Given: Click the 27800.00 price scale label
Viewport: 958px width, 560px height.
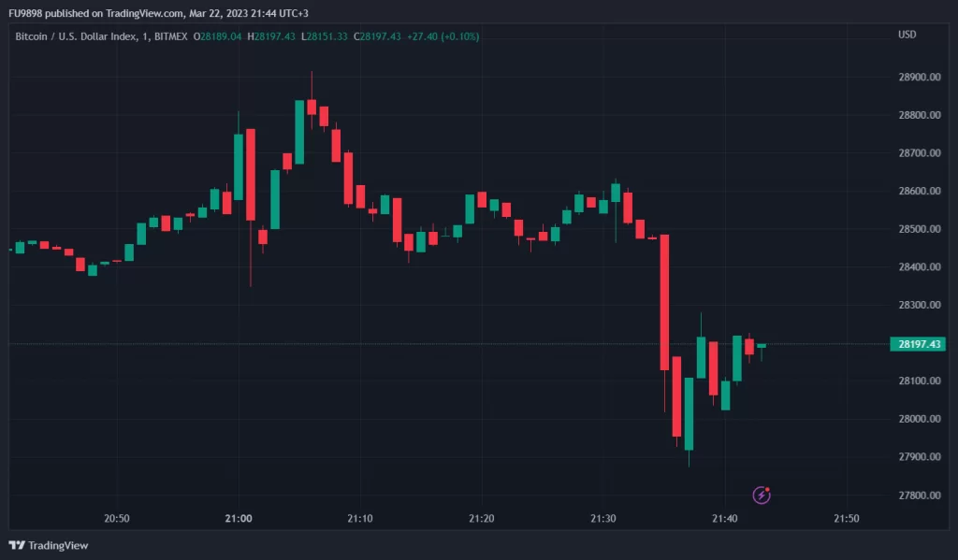Looking at the screenshot, I should (x=917, y=495).
